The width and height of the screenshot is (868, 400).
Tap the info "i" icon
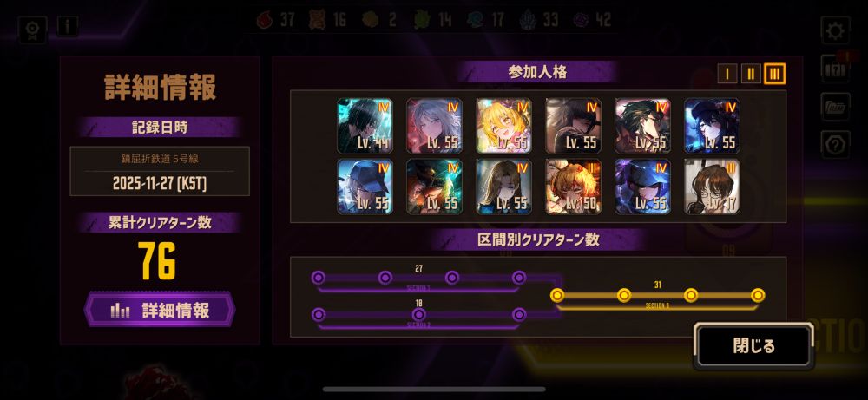coord(67,25)
